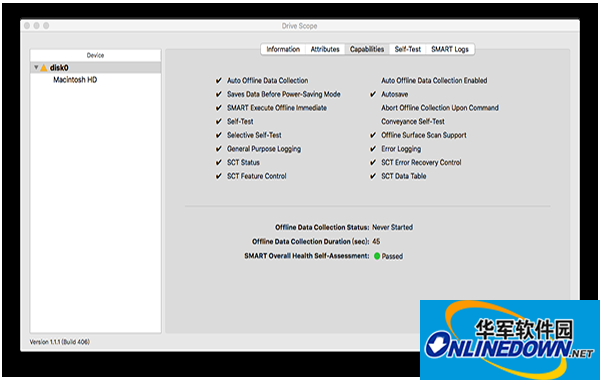Collapse the disk0 disclosure triangle
This screenshot has width=600, height=380.
[36, 68]
